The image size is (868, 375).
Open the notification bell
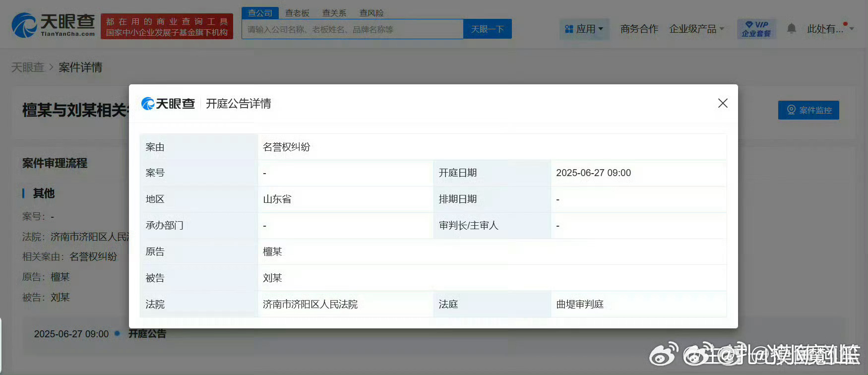[792, 29]
